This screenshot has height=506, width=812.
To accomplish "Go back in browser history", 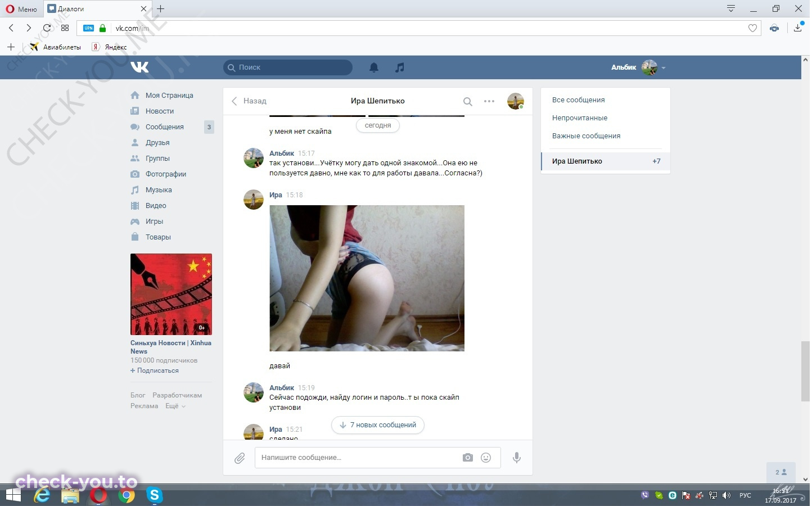I will click(11, 28).
